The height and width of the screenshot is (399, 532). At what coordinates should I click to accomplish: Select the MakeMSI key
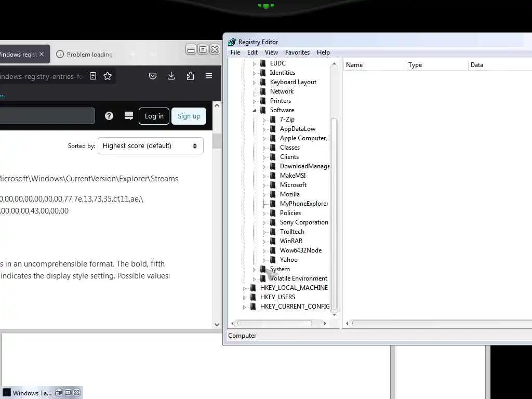point(293,176)
